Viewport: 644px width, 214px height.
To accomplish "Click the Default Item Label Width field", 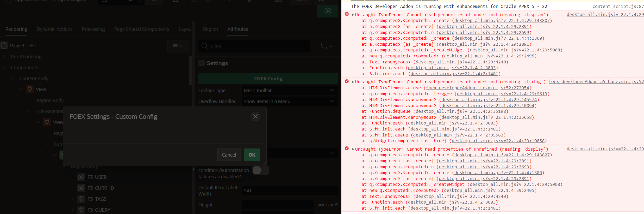I will (290, 191).
